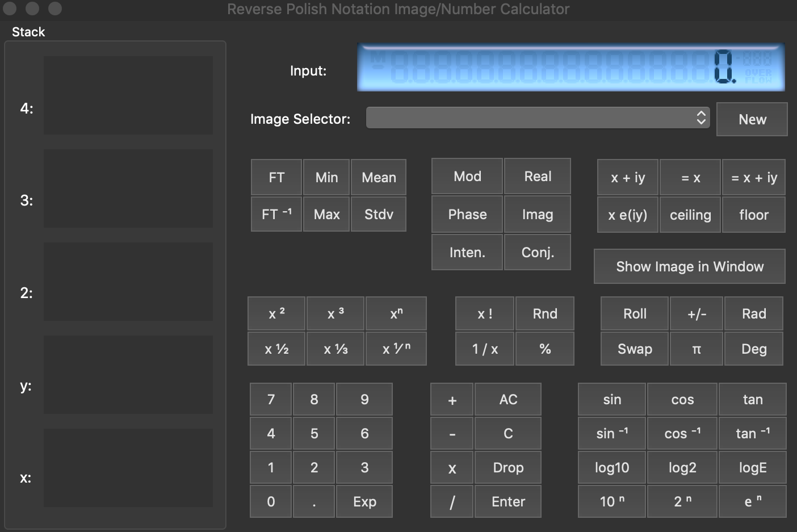Viewport: 797px width, 532px height.
Task: Apply the floor function
Action: pyautogui.click(x=754, y=215)
